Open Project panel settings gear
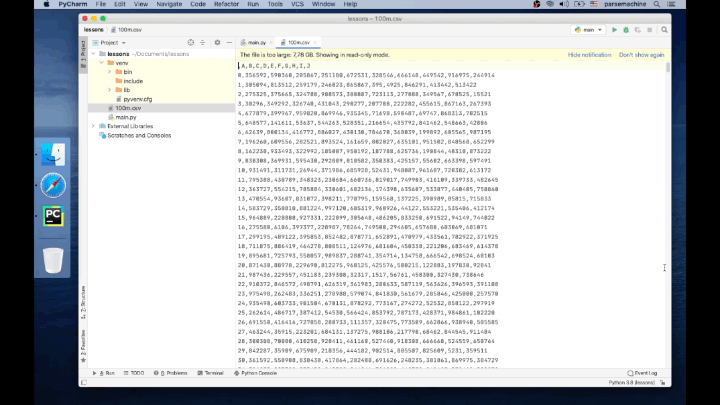Image resolution: width=720 pixels, height=405 pixels. tap(217, 42)
